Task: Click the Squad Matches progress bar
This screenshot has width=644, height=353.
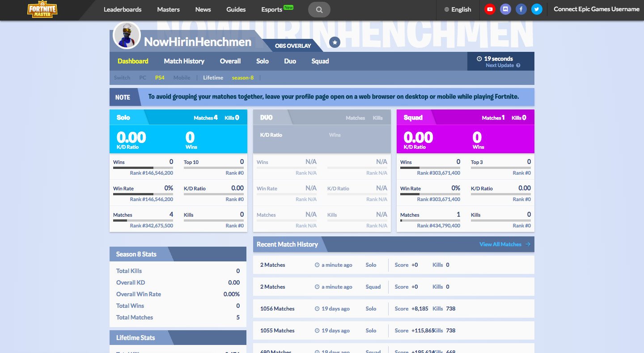Action: pyautogui.click(x=430, y=221)
